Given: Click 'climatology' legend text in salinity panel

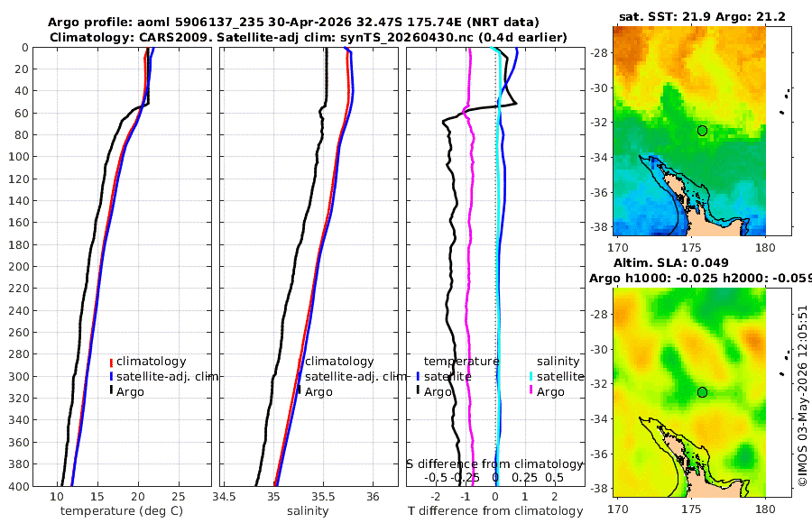Looking at the screenshot, I should [x=339, y=362].
